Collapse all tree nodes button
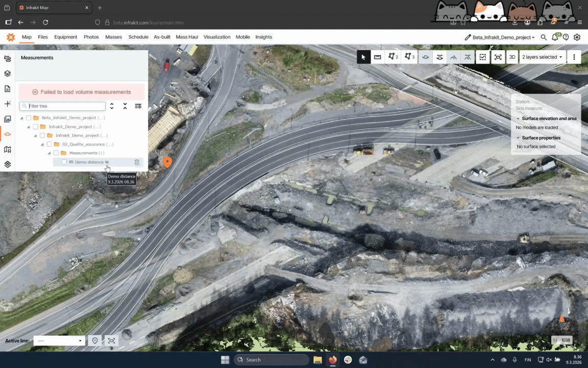Image resolution: width=588 pixels, height=368 pixels. coord(125,106)
